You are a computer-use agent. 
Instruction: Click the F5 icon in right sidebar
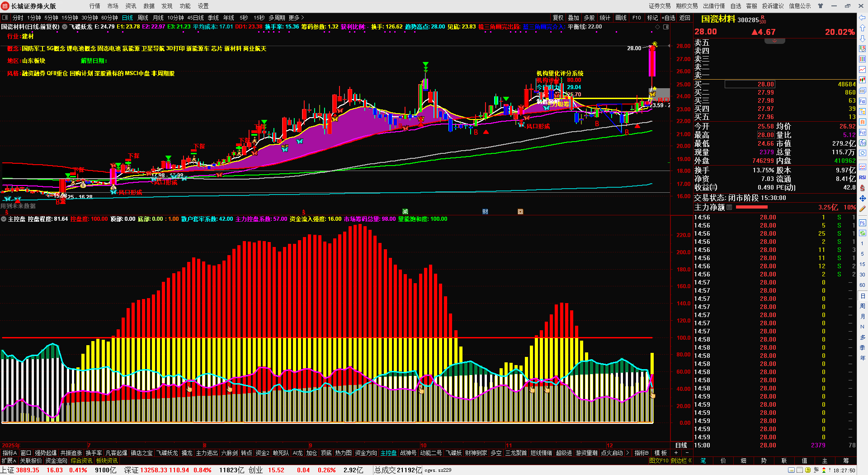click(863, 223)
